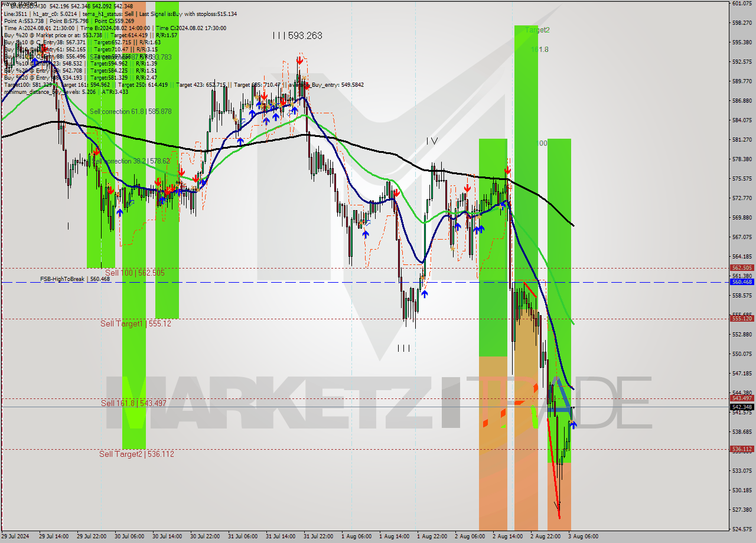Select the Sell 161.8 | 543.497 label

[133, 403]
